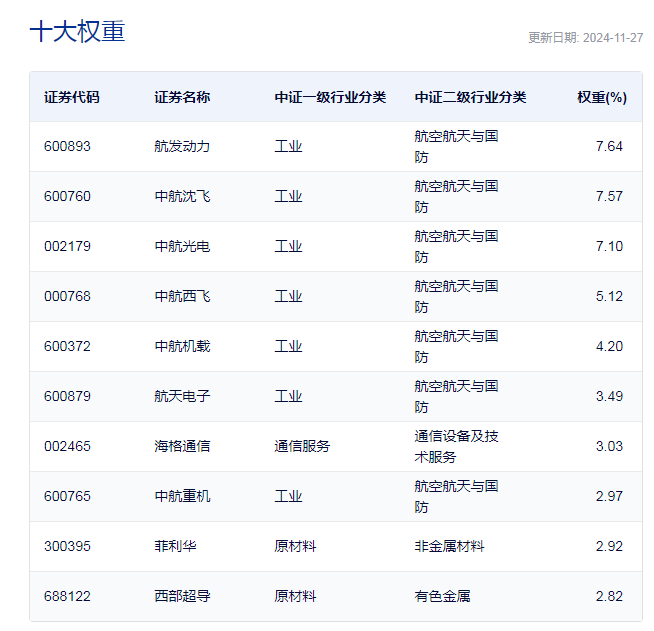Image resolution: width=654 pixels, height=631 pixels.
Task: Click 原材料 in the 菲利华 row
Action: tap(295, 546)
